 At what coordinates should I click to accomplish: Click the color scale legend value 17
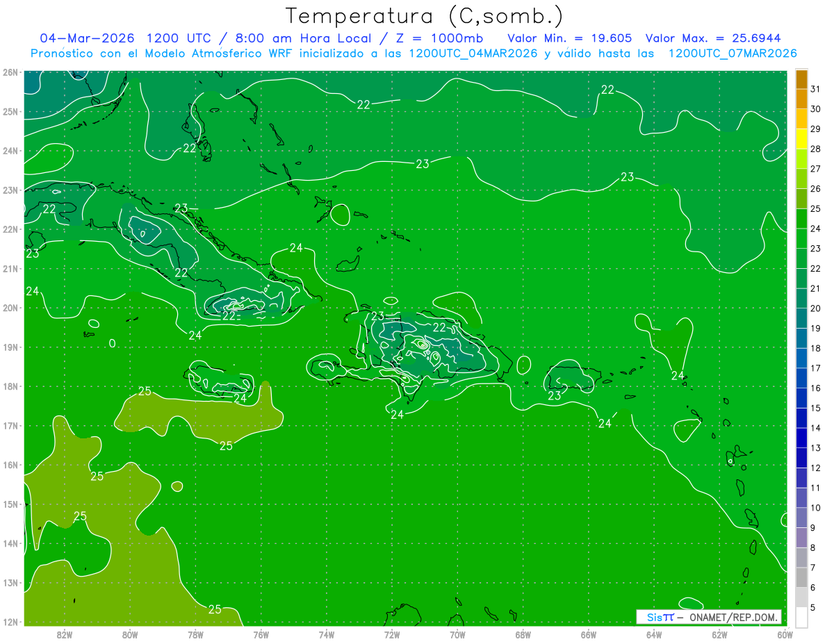point(816,368)
